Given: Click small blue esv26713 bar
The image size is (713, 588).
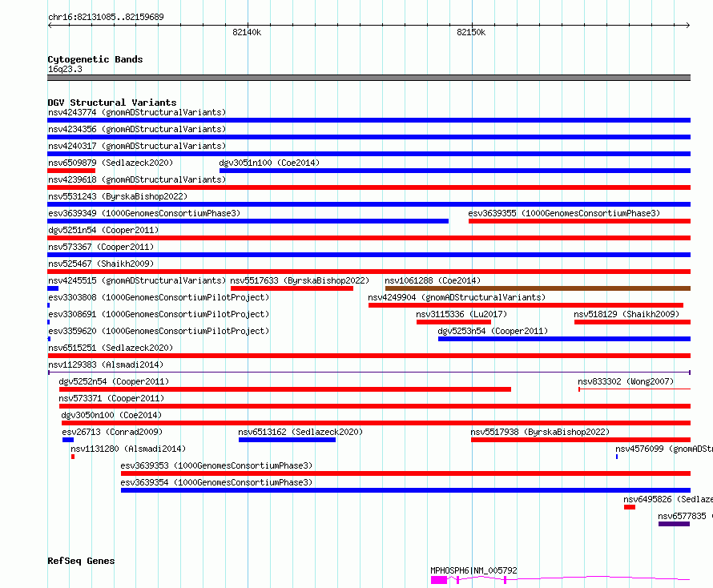Looking at the screenshot, I should 68,440.
